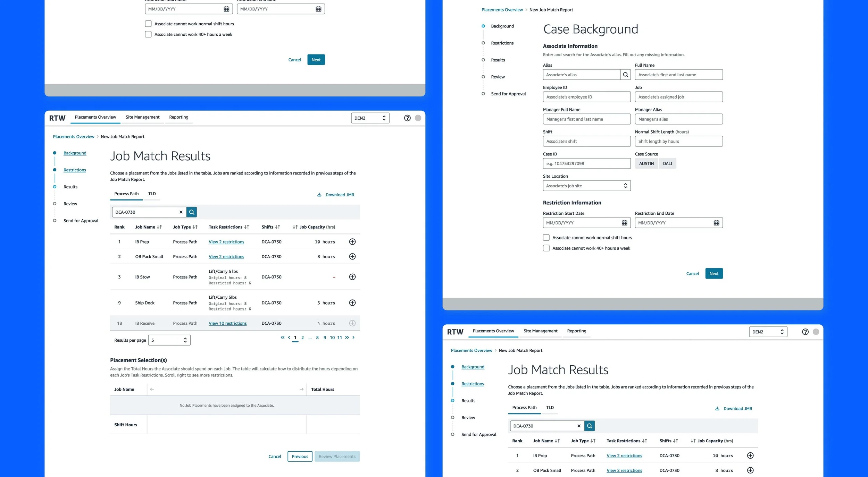Click the alias search magnifier icon
The width and height of the screenshot is (868, 477).
pyautogui.click(x=625, y=75)
